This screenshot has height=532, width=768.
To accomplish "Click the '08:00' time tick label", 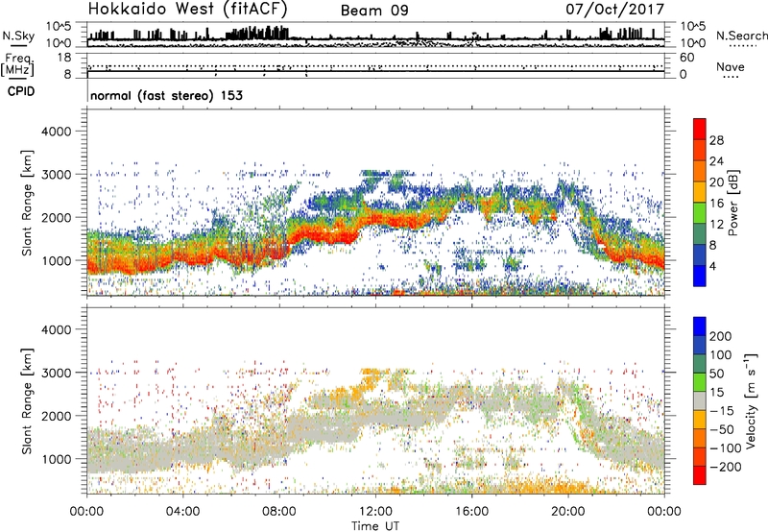I will (x=279, y=512).
